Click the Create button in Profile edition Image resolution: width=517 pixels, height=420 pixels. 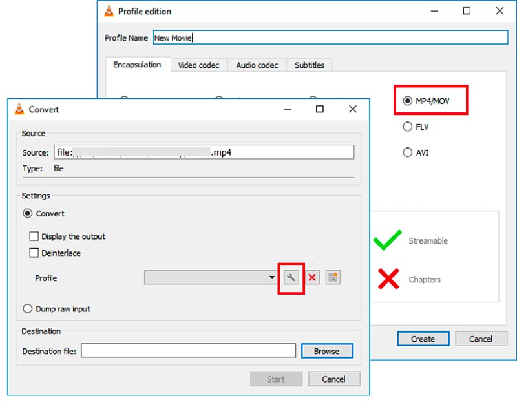click(423, 339)
